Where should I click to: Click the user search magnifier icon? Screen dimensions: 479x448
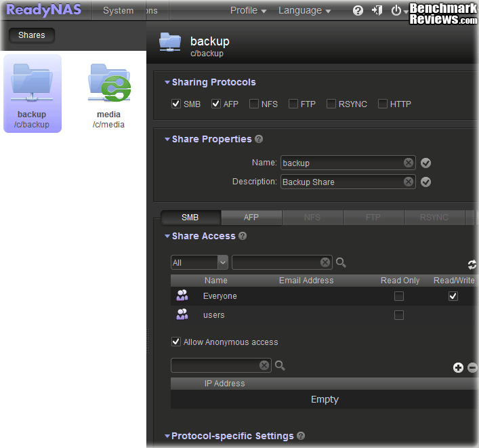click(x=341, y=262)
